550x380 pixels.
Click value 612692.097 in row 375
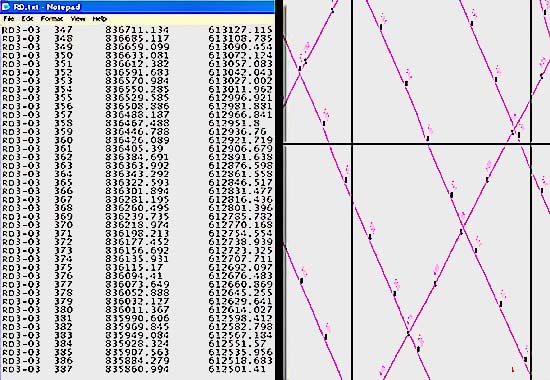tap(240, 268)
